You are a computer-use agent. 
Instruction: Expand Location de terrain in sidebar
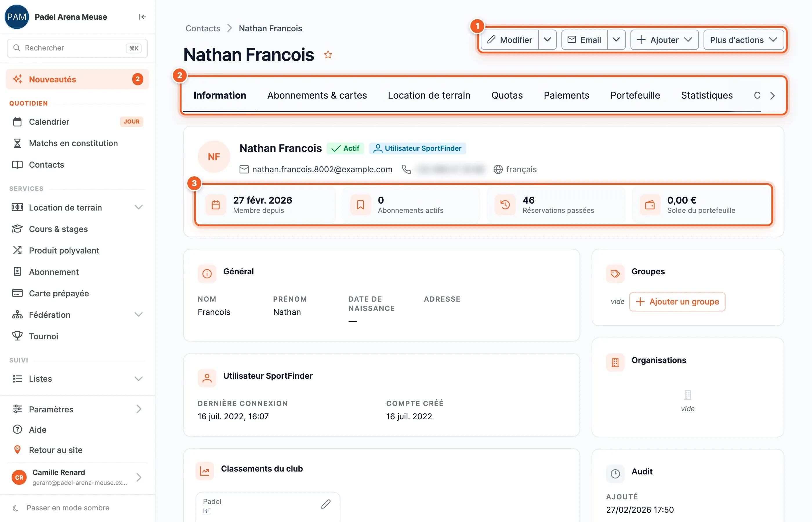point(138,207)
